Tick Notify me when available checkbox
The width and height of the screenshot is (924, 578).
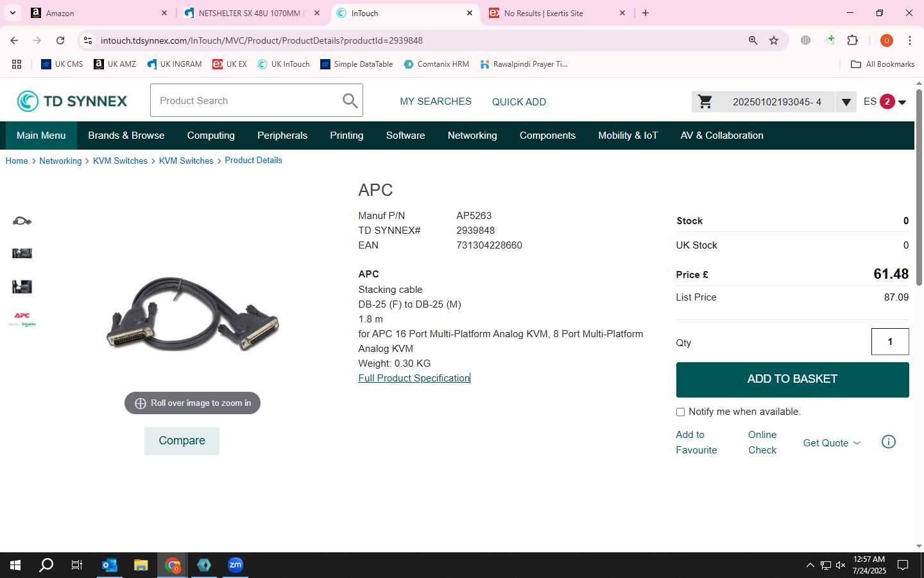pyautogui.click(x=680, y=412)
